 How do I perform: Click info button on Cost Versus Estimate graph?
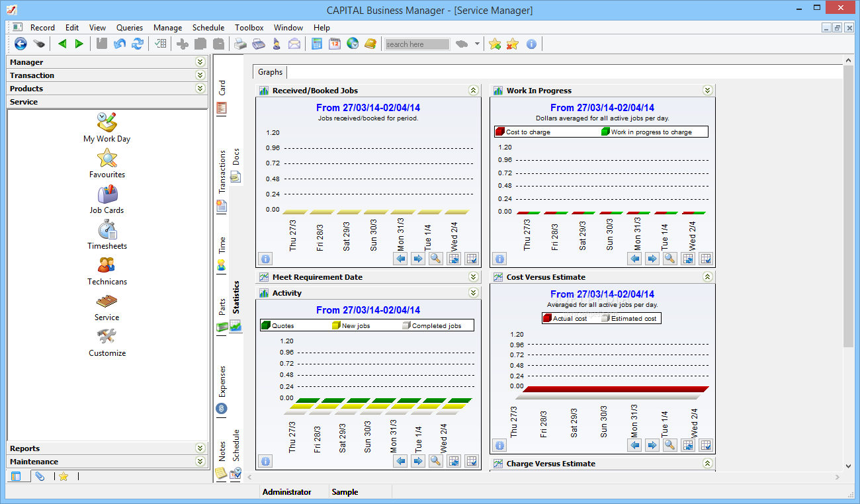(499, 445)
